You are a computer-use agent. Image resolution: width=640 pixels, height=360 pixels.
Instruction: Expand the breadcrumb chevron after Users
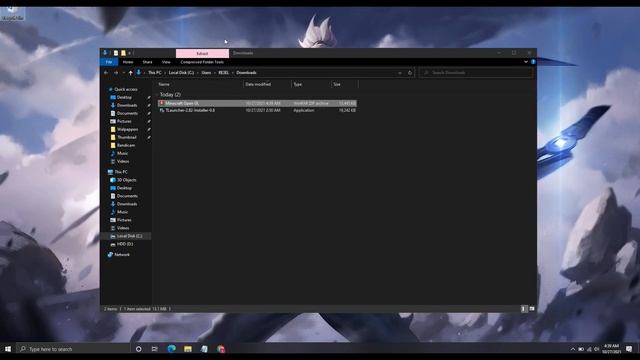point(215,73)
